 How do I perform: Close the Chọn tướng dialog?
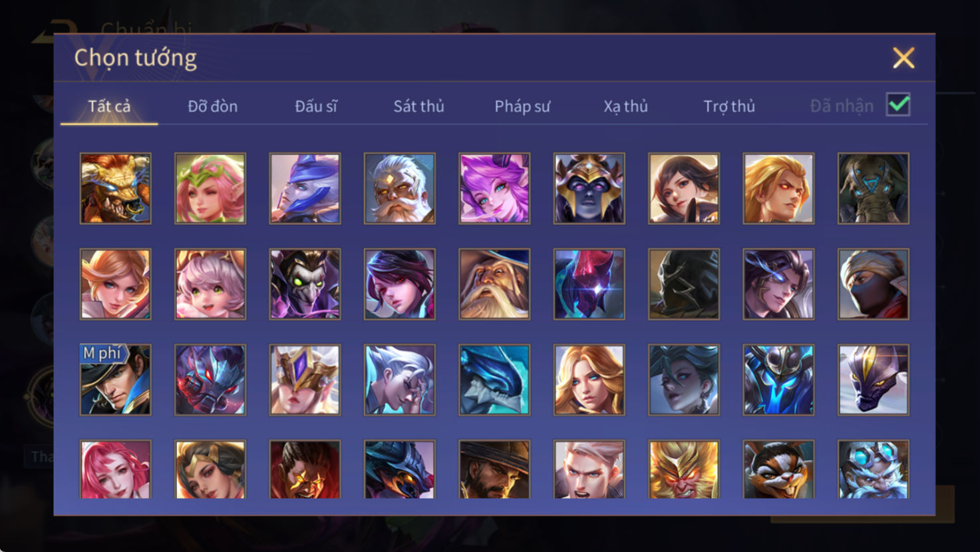pos(903,58)
